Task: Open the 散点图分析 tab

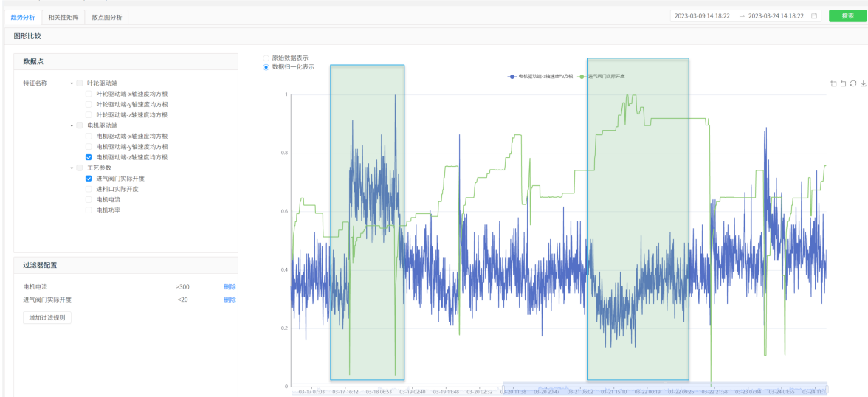Action: (107, 17)
